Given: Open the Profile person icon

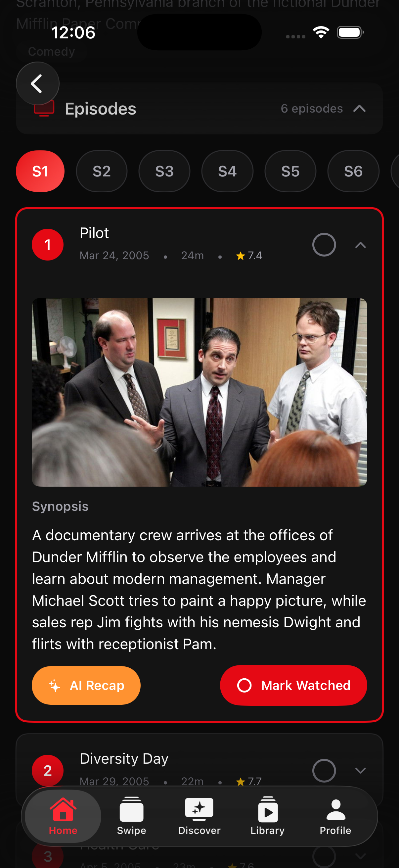Looking at the screenshot, I should coord(336,809).
